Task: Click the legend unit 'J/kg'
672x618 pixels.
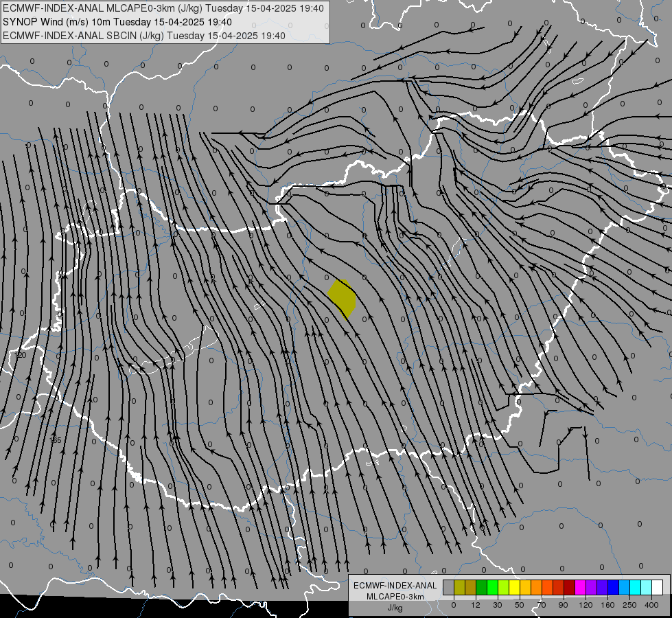Action: pyautogui.click(x=395, y=608)
